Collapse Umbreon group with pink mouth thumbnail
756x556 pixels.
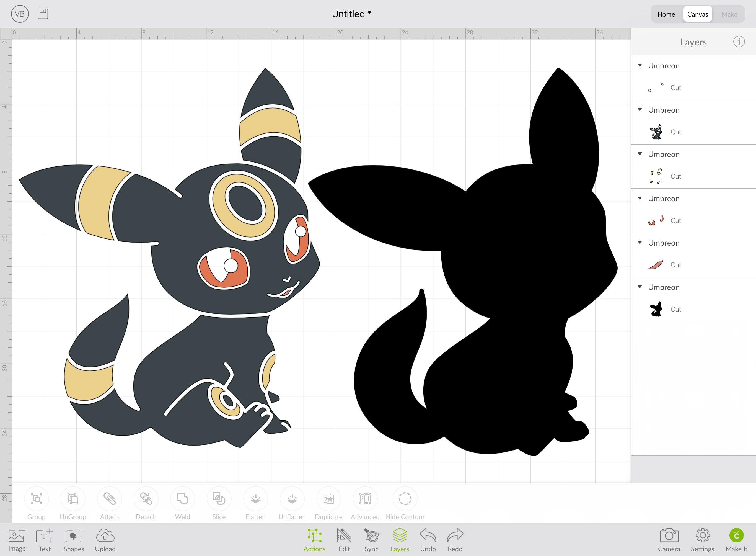[640, 243]
